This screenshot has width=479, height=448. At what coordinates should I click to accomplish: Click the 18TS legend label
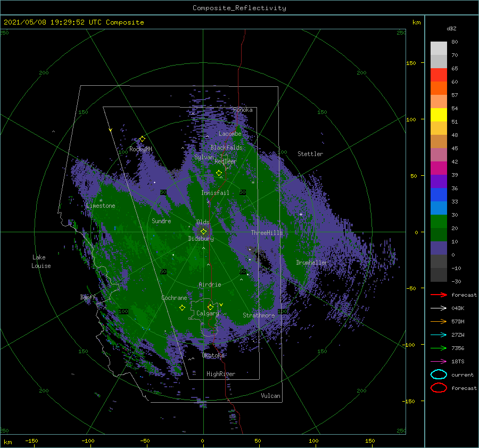(x=458, y=362)
